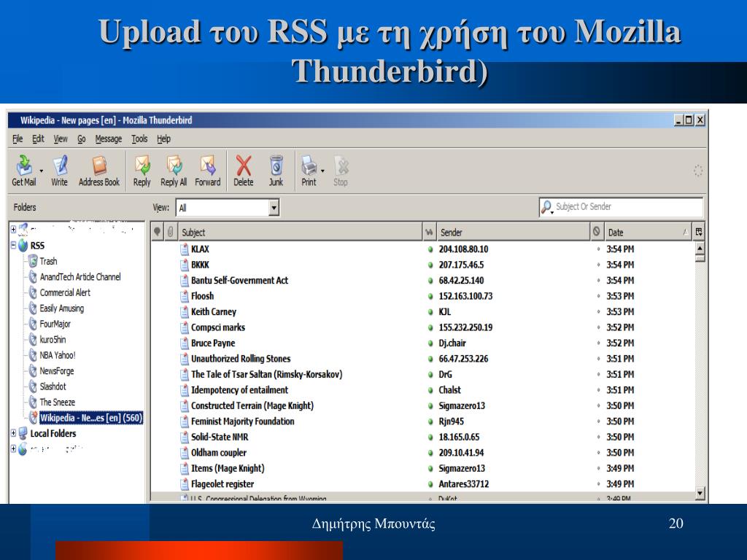Click the Stop toolbar icon

click(x=341, y=170)
